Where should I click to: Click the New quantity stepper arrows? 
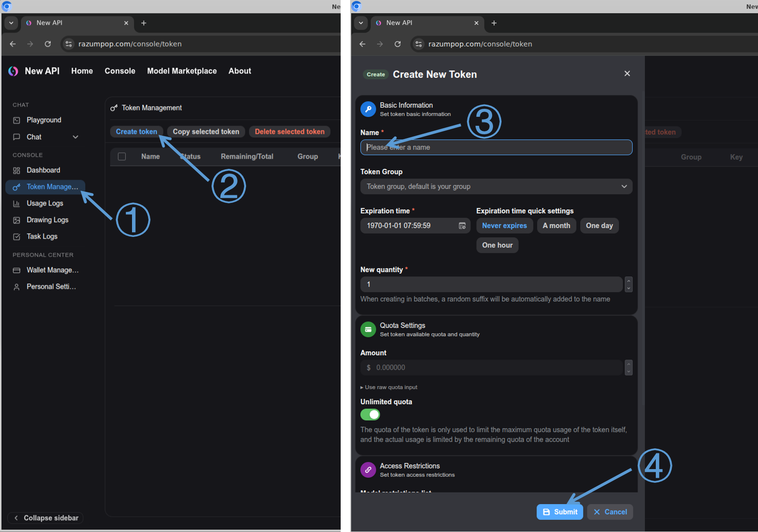(628, 284)
